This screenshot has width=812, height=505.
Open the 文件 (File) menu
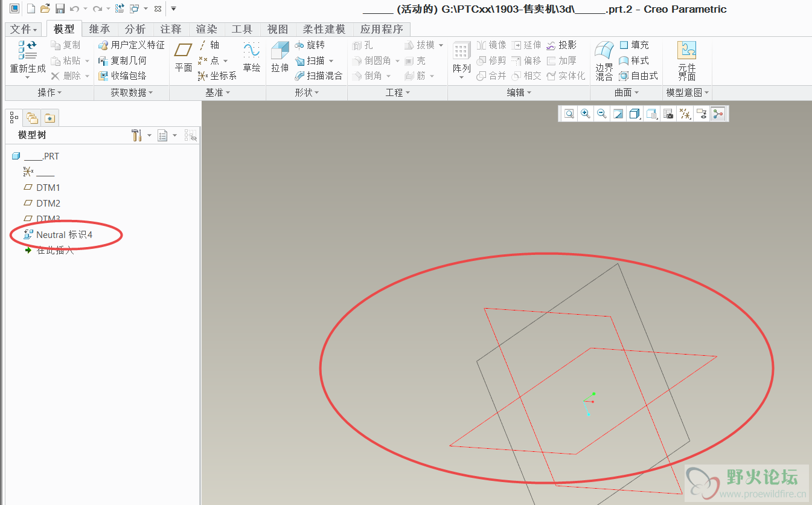(24, 29)
